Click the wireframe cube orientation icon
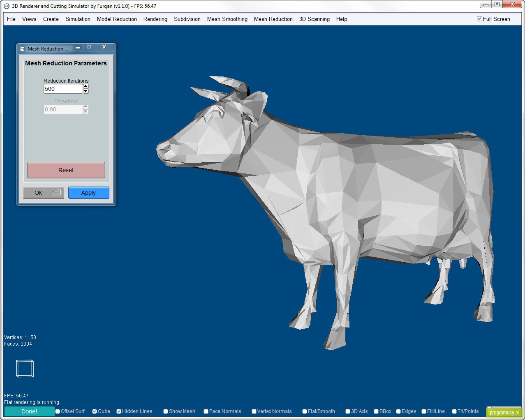 pyautogui.click(x=25, y=369)
